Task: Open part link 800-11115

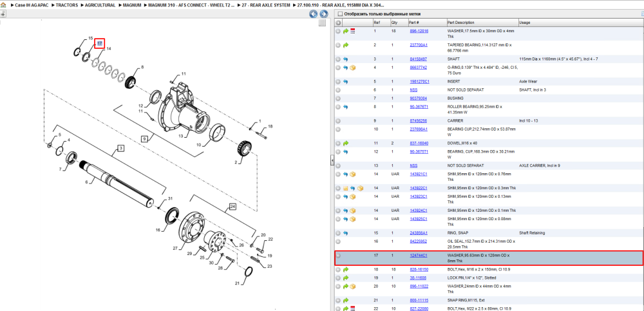Action: 418,300
